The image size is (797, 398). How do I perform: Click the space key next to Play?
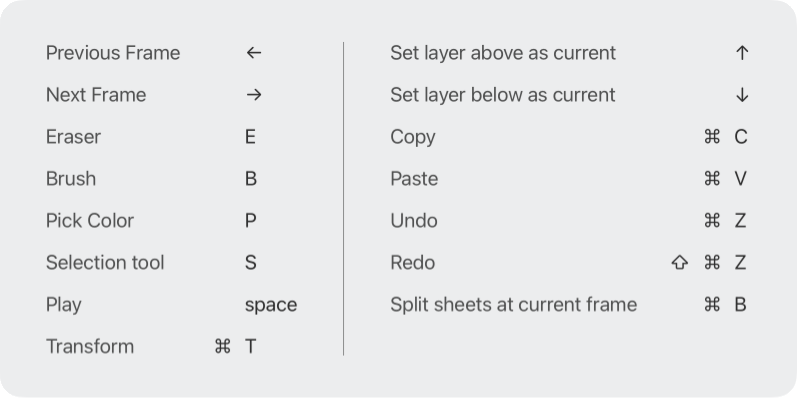pyautogui.click(x=271, y=305)
